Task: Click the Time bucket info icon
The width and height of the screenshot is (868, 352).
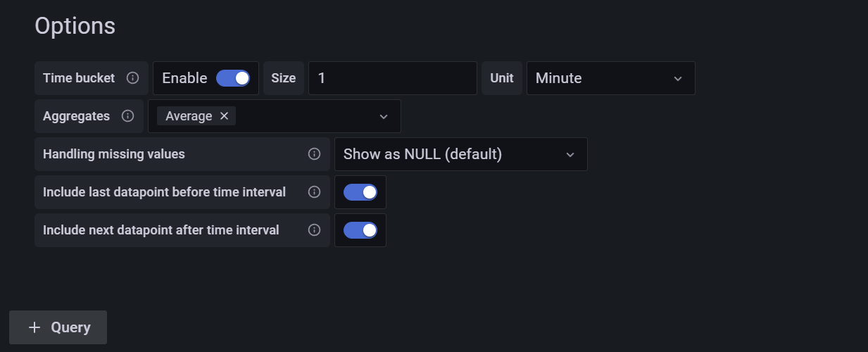Action: pyautogui.click(x=132, y=78)
